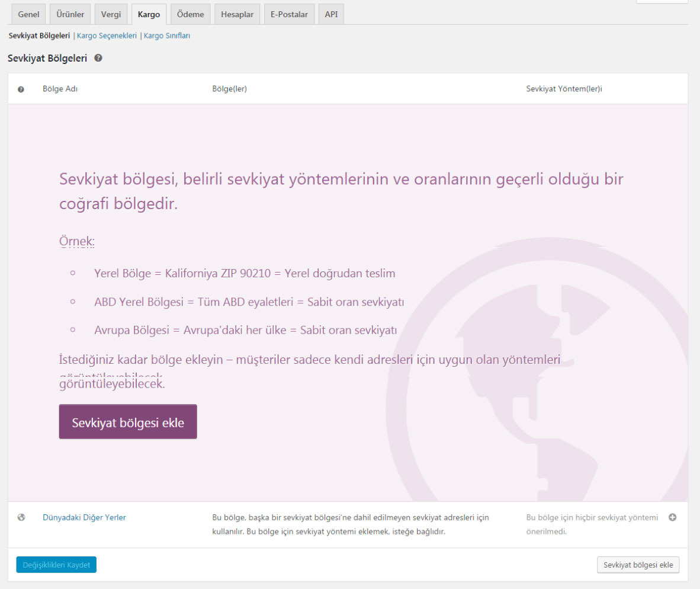Click the Avrupa Bölgesi example line
This screenshot has height=589, width=700.
pyautogui.click(x=246, y=330)
